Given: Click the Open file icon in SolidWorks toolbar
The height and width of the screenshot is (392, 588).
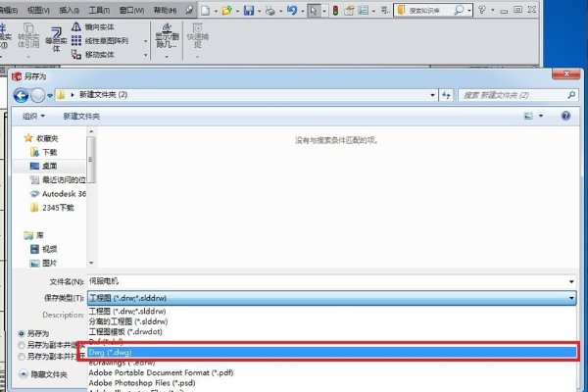Looking at the screenshot, I should (x=227, y=11).
